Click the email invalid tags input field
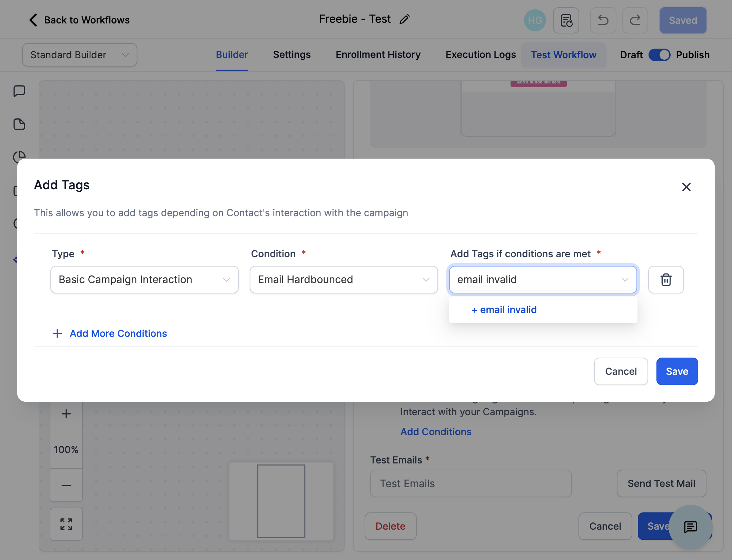 [x=543, y=280]
